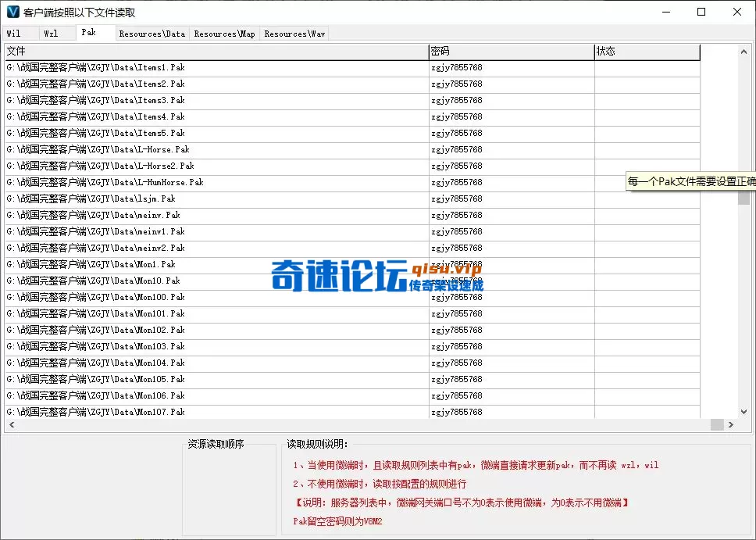Screen dimensions: 756x540
Task: Maximize the window
Action: pyautogui.click(x=701, y=12)
